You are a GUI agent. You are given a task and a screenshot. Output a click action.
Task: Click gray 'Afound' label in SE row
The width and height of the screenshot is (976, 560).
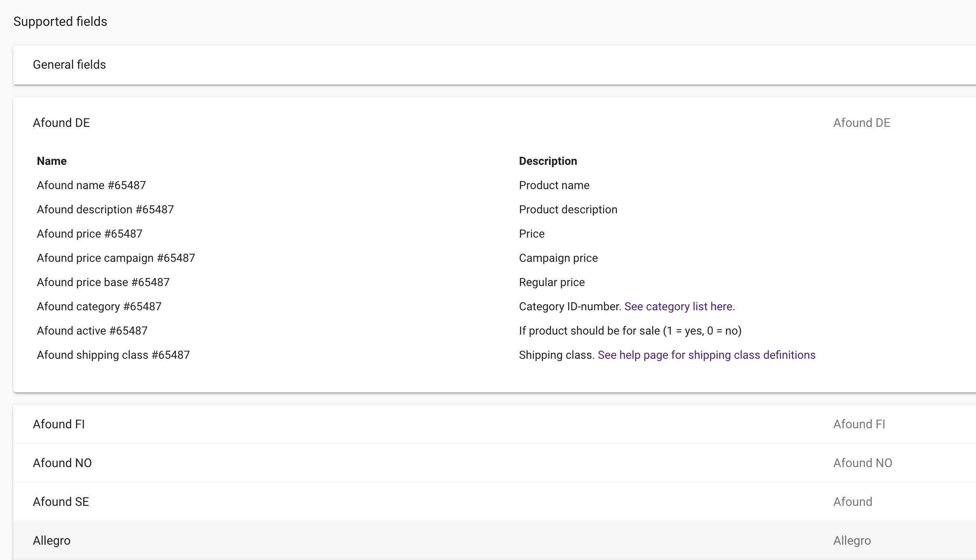click(853, 502)
